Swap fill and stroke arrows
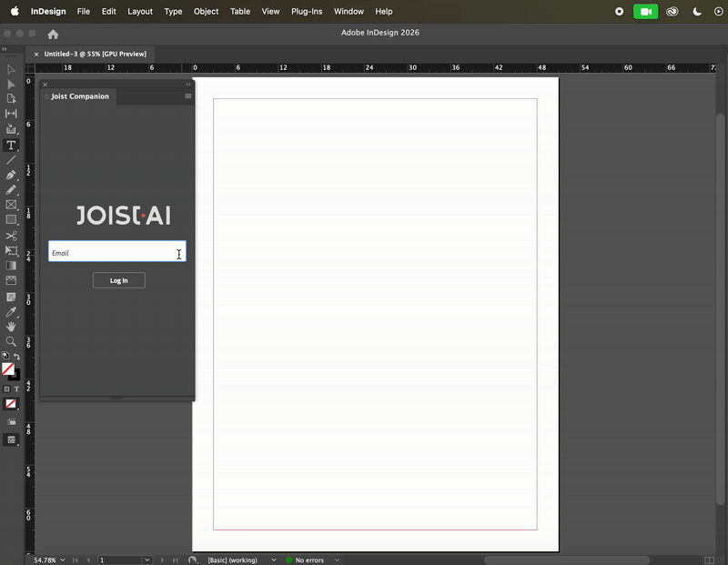Viewport: 728px width, 565px height. coord(16,356)
